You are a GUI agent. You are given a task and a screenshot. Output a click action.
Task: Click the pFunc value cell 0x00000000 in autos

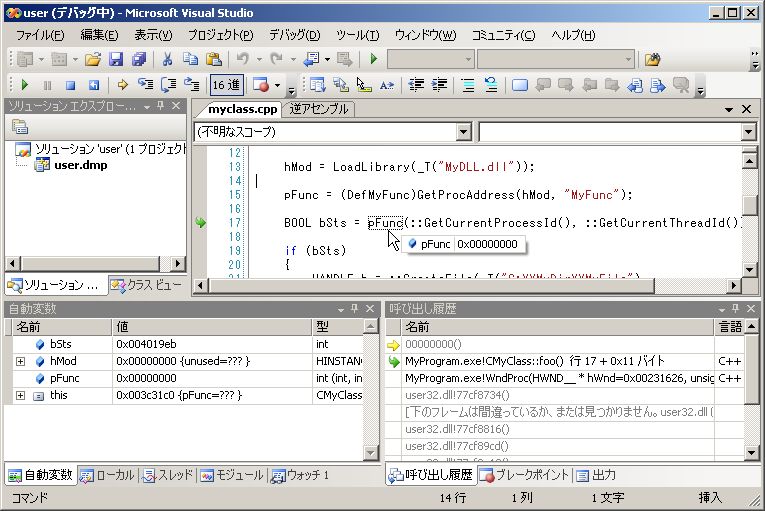pyautogui.click(x=212, y=378)
